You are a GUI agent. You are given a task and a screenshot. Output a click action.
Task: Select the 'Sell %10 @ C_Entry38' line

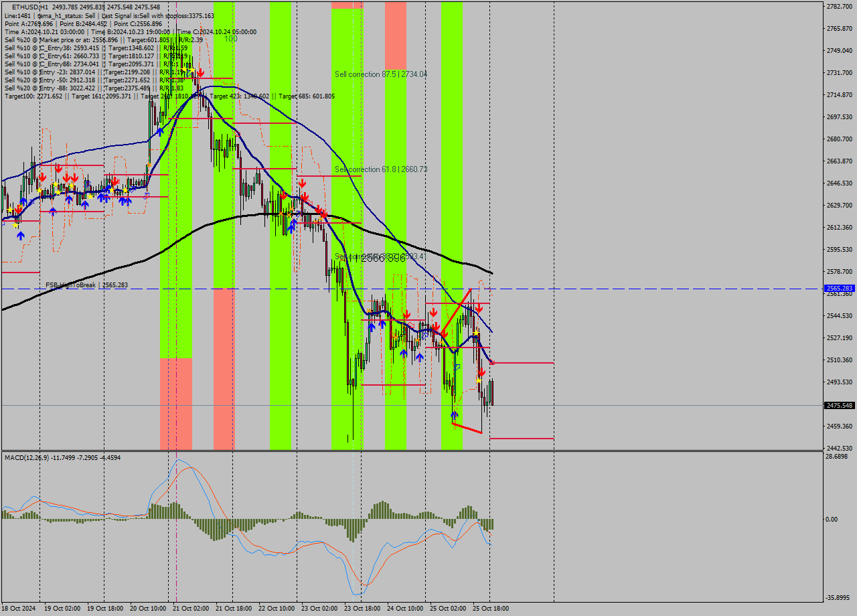96,48
